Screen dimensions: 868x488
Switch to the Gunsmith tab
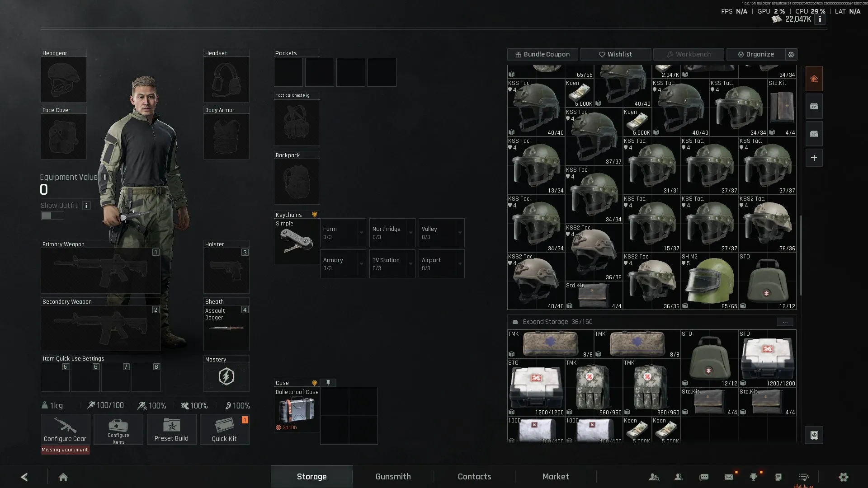[393, 477]
